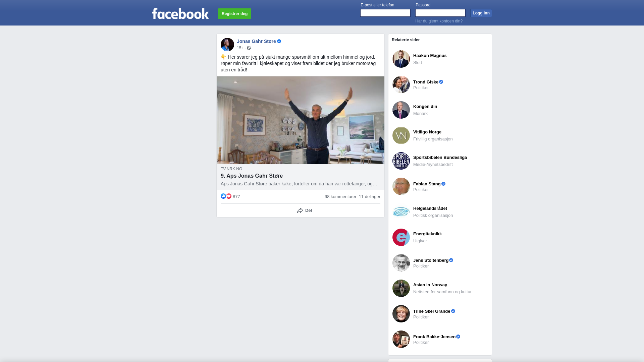Open the Facebook logo home link
Screen dimensions: 644x362
(x=180, y=13)
